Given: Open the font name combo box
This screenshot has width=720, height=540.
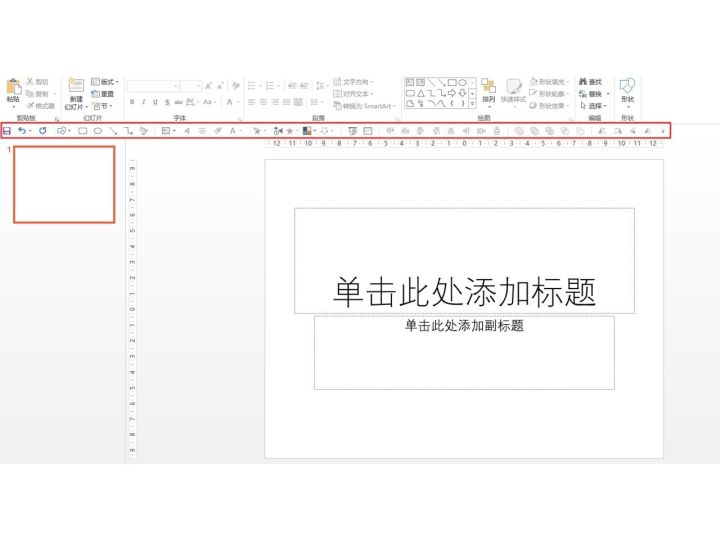Looking at the screenshot, I should 153,86.
